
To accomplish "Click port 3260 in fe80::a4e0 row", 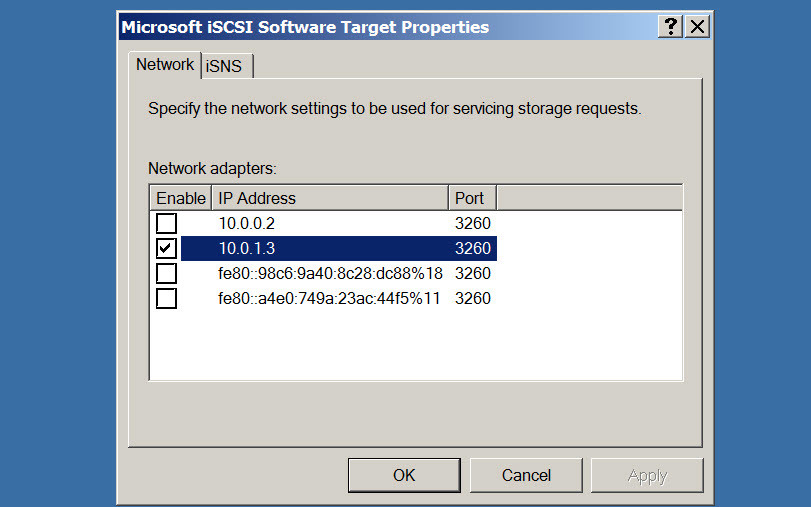I will (473, 299).
